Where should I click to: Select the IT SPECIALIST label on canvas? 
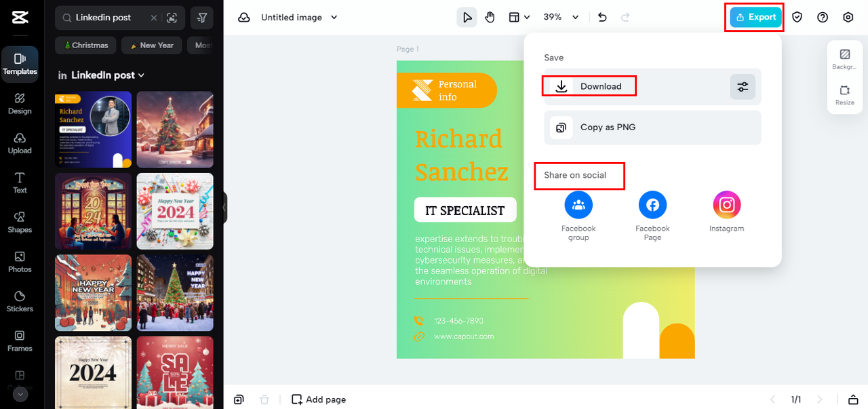click(465, 210)
